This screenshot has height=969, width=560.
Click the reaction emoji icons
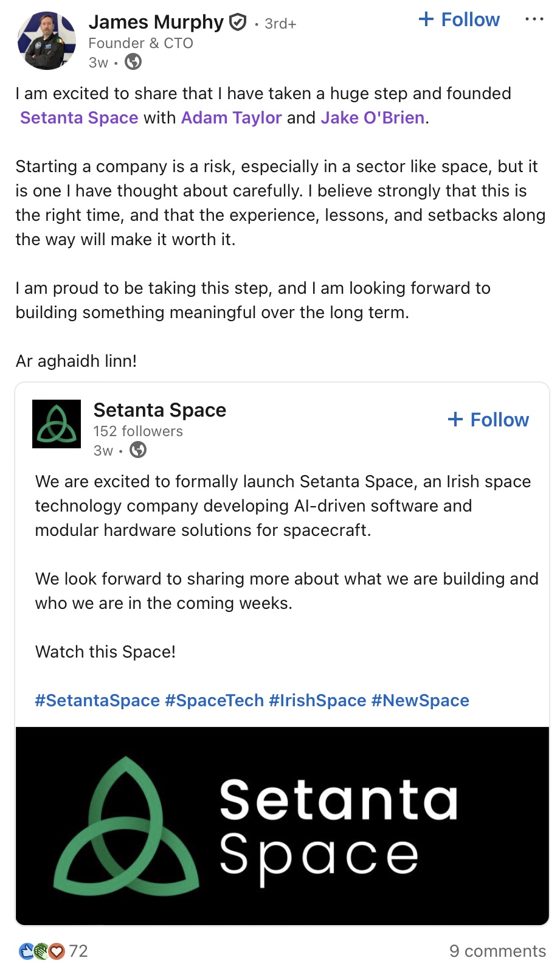[42, 951]
